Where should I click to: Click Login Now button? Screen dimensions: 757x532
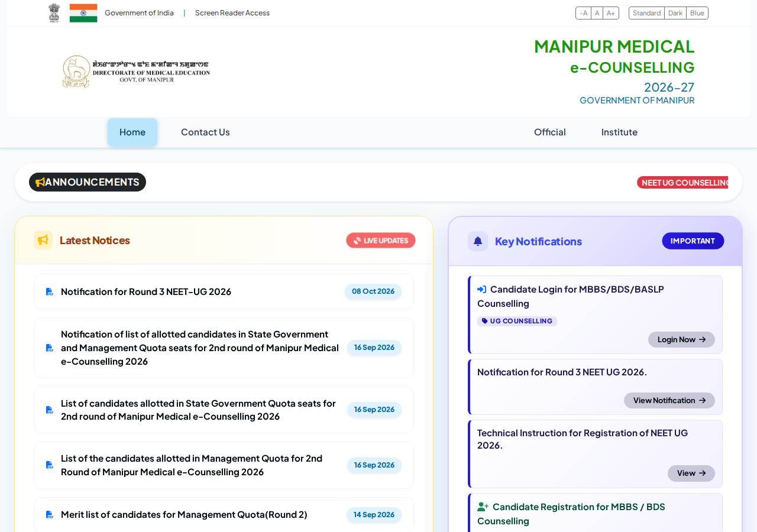point(681,339)
